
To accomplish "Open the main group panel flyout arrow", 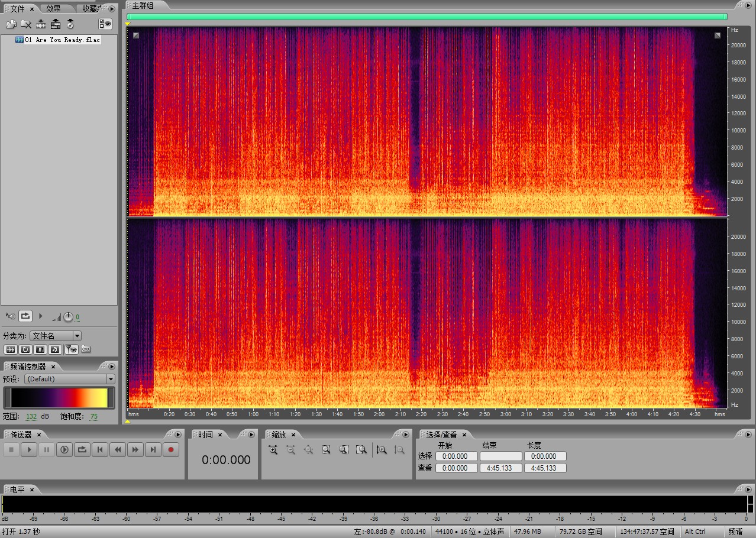I will 748,5.
